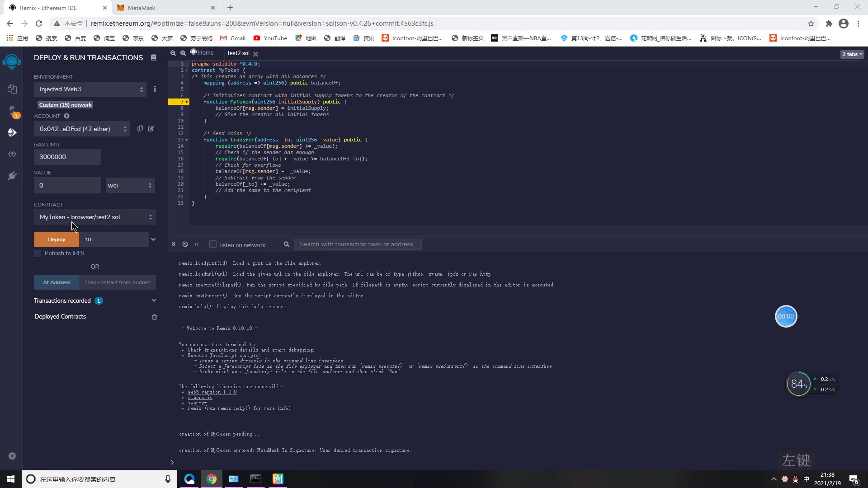Open the documentation icon beside the panel title
The image size is (868, 488).
coord(154,57)
